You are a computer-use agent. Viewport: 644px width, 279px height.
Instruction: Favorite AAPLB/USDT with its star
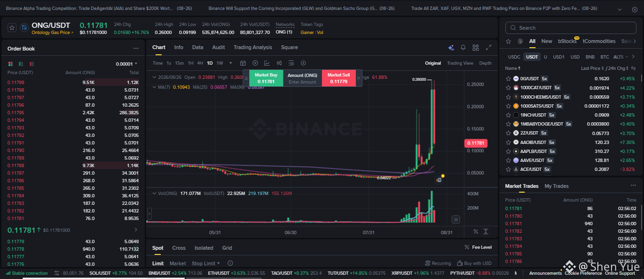pos(508,151)
